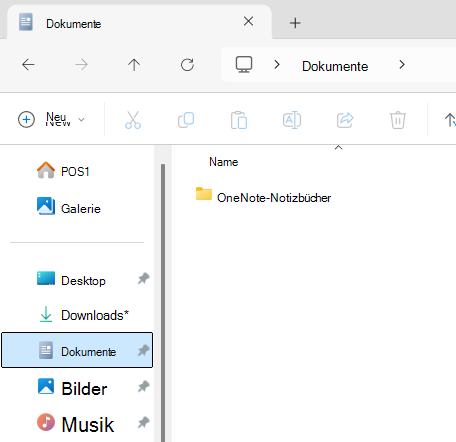Click the Paste clipboard icon
The height and width of the screenshot is (442, 456).
(x=239, y=120)
